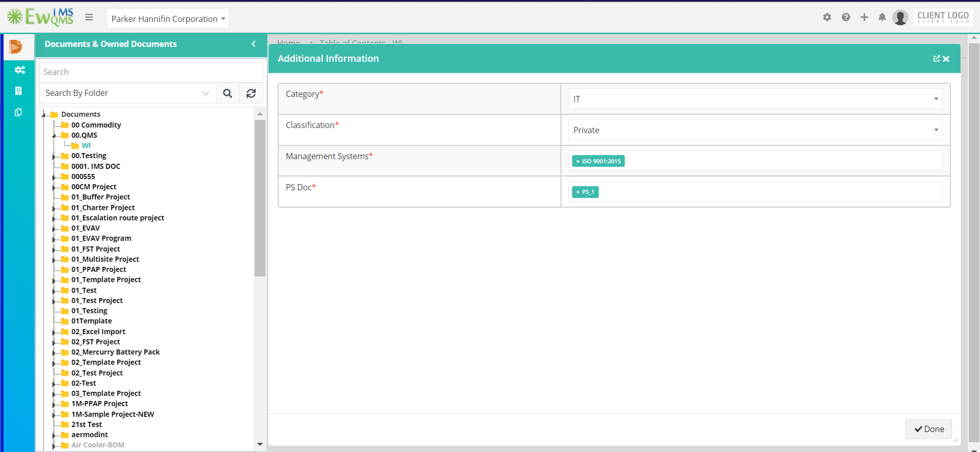Select the 1M-Sample Project-NEW folder

click(113, 414)
